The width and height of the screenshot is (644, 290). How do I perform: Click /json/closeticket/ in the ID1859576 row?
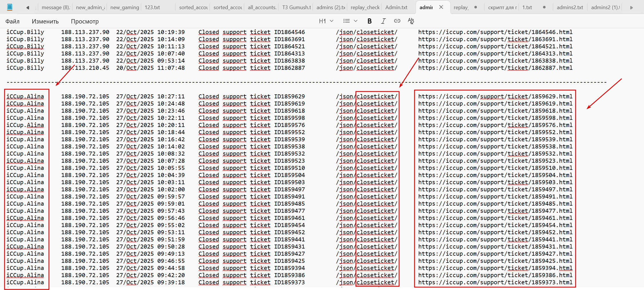coord(367,125)
